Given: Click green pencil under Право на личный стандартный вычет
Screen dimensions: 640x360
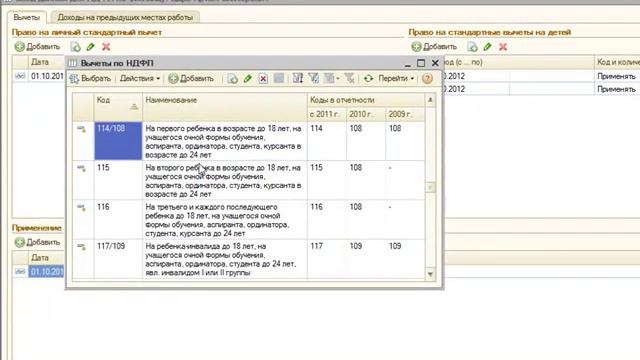Looking at the screenshot, I should pyautogui.click(x=91, y=47).
